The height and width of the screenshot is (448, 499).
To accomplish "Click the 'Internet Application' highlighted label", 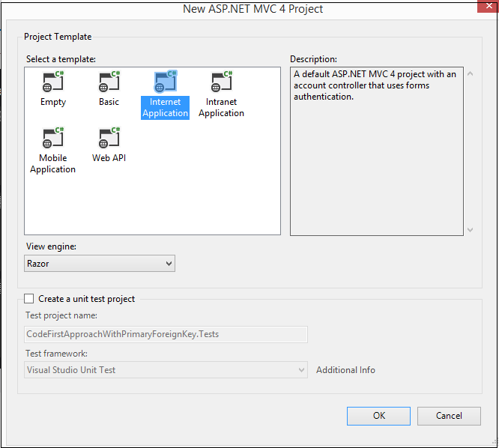I will pyautogui.click(x=165, y=108).
